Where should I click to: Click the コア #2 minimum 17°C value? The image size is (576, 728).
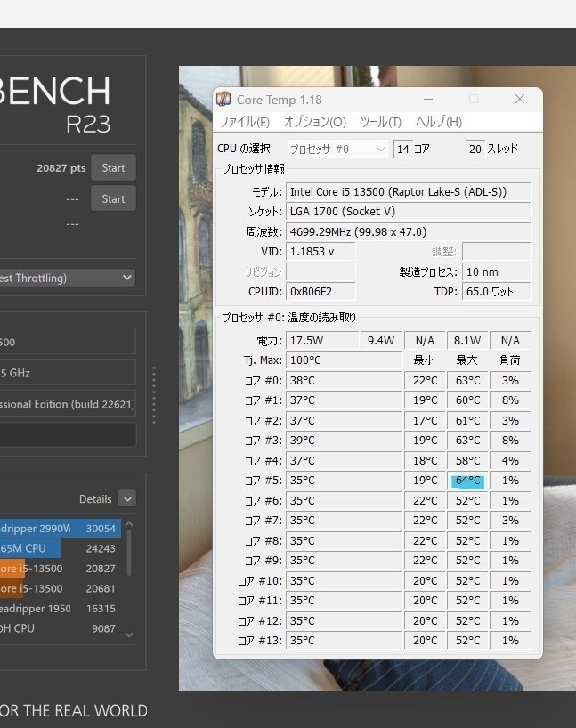point(425,421)
